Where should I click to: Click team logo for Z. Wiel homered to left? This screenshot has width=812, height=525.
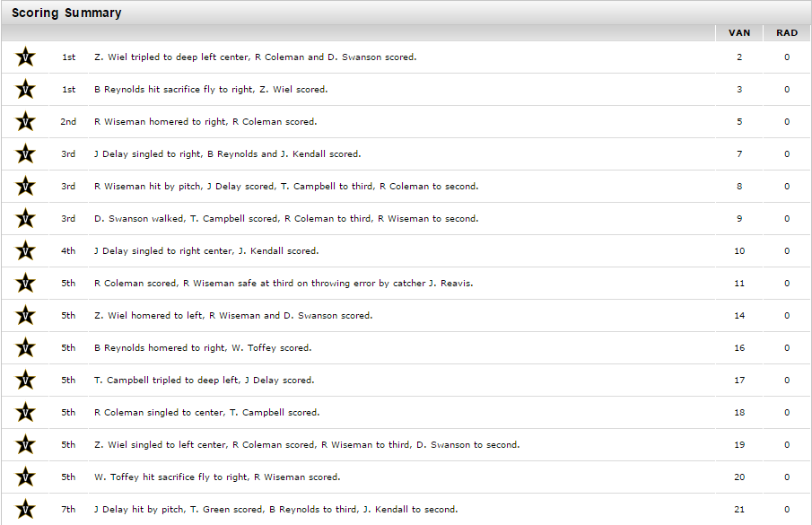[x=25, y=315]
